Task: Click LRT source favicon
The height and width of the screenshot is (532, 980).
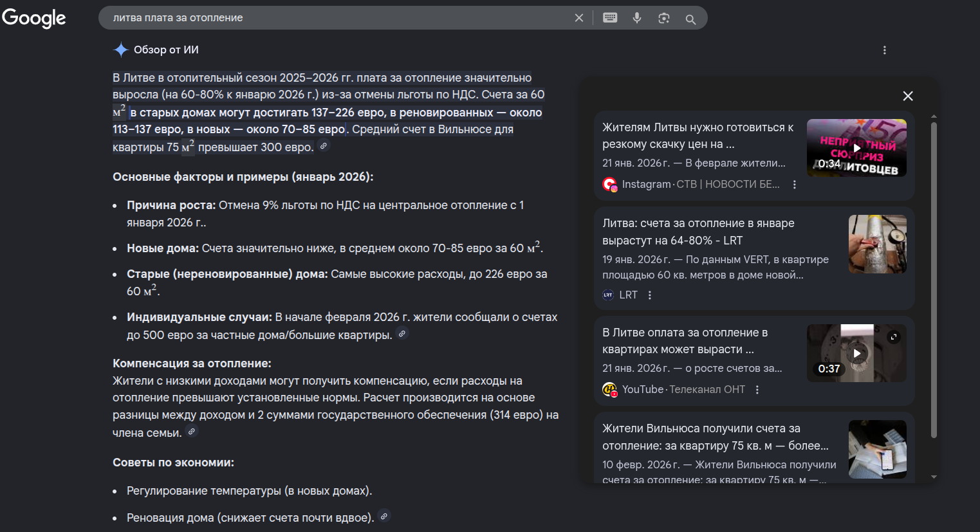Action: [608, 295]
